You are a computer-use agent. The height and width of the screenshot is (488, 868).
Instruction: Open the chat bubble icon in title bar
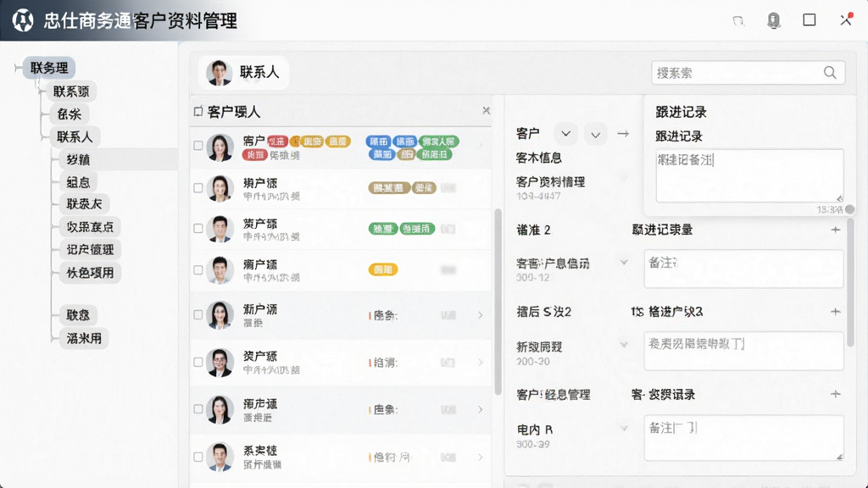pos(738,21)
